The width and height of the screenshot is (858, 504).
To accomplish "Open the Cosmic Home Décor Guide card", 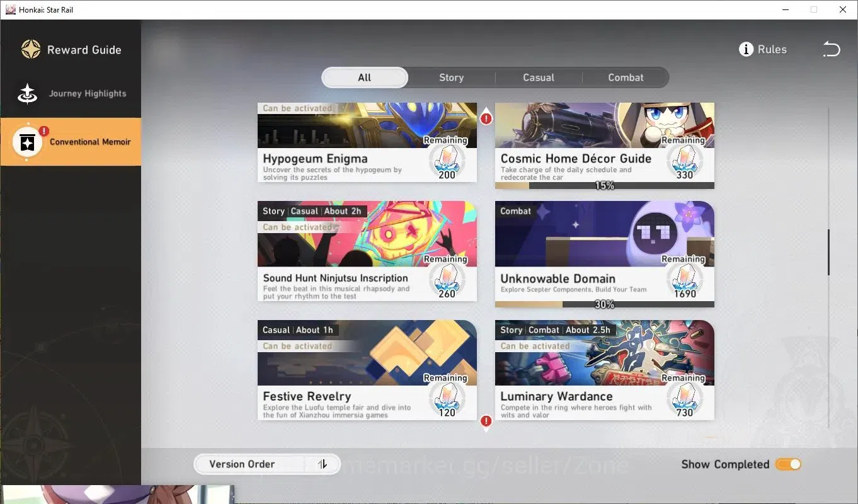I will click(x=605, y=146).
